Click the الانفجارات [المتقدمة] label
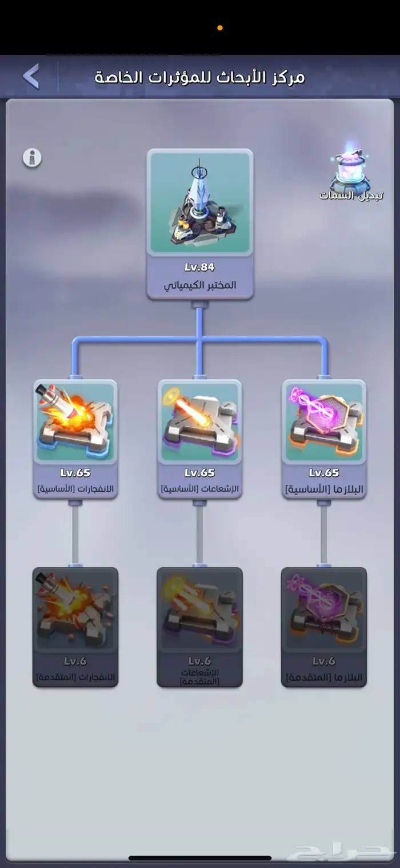 coord(75,677)
